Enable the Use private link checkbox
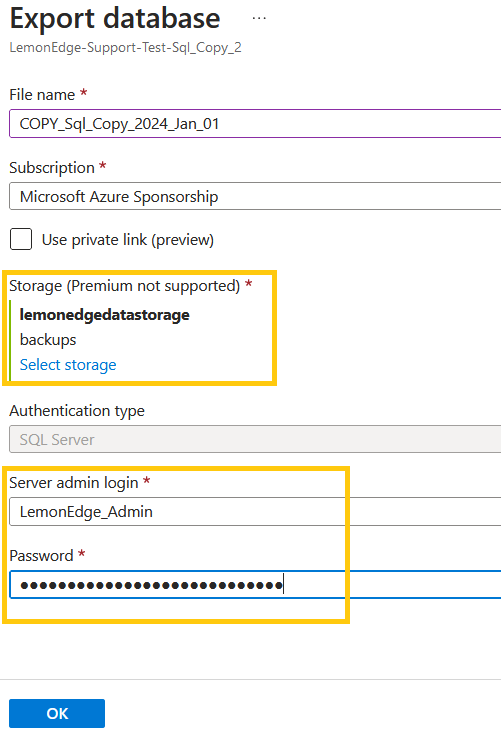The width and height of the screenshot is (501, 735). pos(21,240)
